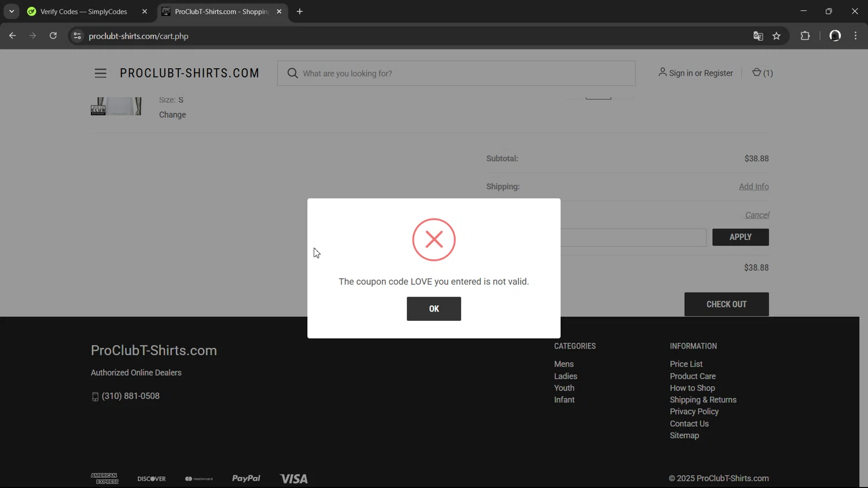Viewport: 868px width, 488px height.
Task: Open the shopping cart icon with one item
Action: [762, 73]
